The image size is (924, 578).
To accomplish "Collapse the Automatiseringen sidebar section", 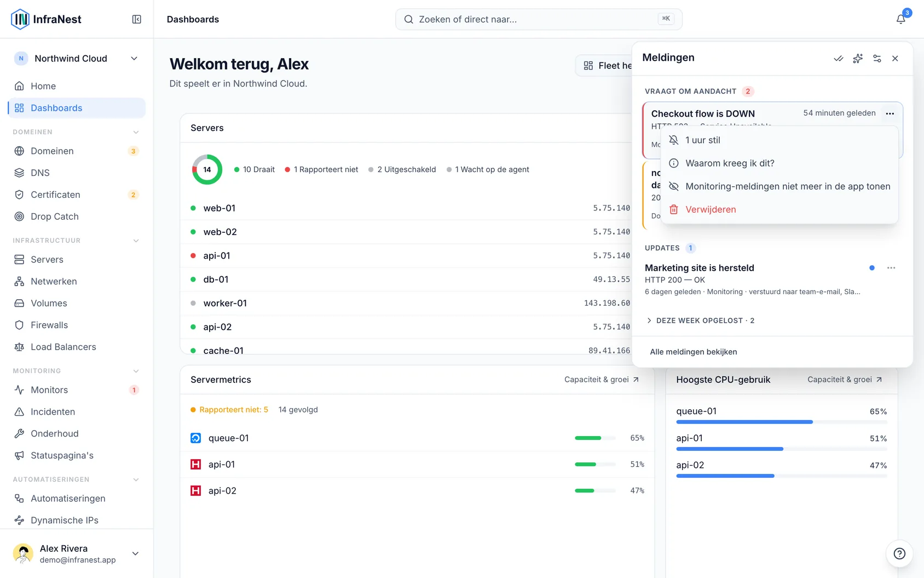I will click(136, 479).
